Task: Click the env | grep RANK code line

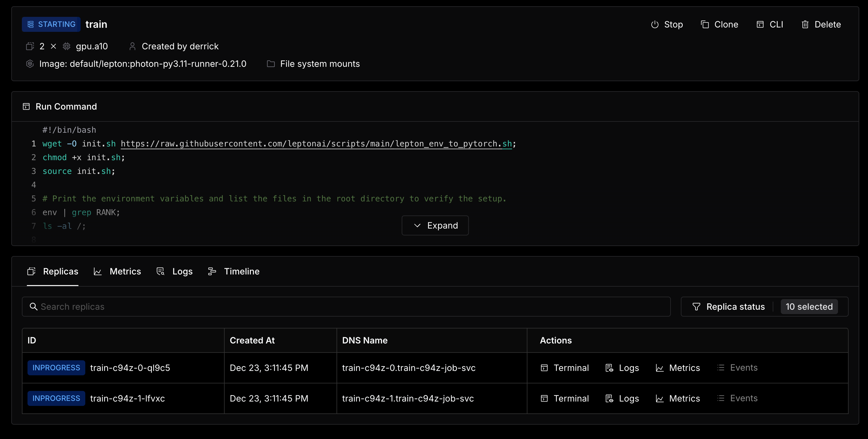Action: [81, 212]
